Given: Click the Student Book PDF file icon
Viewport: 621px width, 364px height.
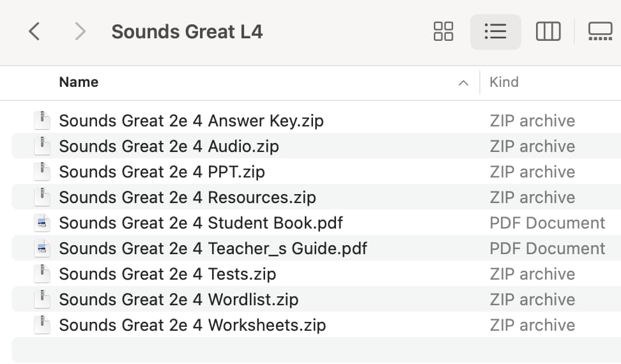Looking at the screenshot, I should coord(42,223).
